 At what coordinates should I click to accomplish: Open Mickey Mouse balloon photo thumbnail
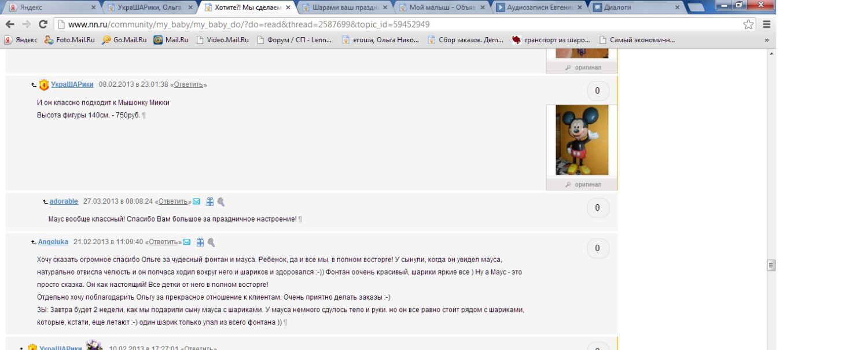tap(582, 140)
